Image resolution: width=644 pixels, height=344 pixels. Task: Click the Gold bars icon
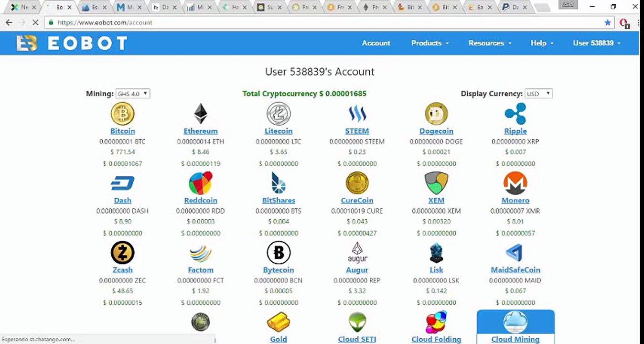pyautogui.click(x=279, y=322)
